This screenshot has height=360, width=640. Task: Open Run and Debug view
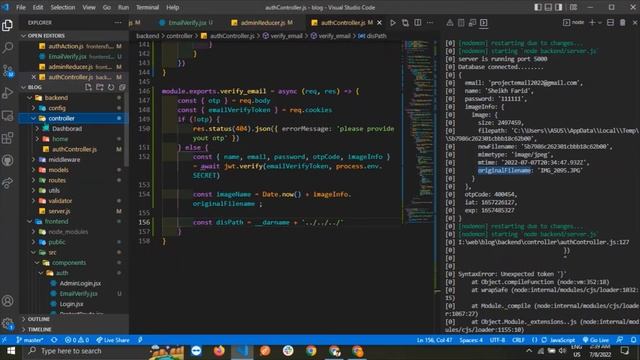[x=7, y=93]
